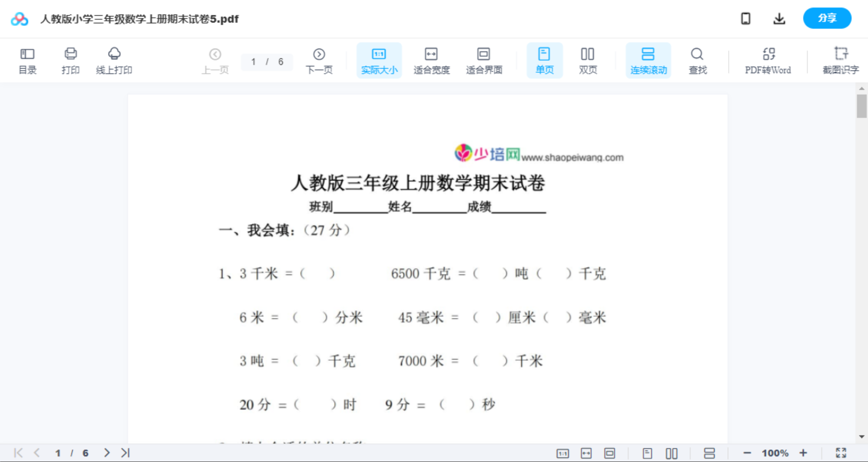Click the PDF转Word conversion icon
This screenshot has height=462, width=868.
click(x=767, y=60)
